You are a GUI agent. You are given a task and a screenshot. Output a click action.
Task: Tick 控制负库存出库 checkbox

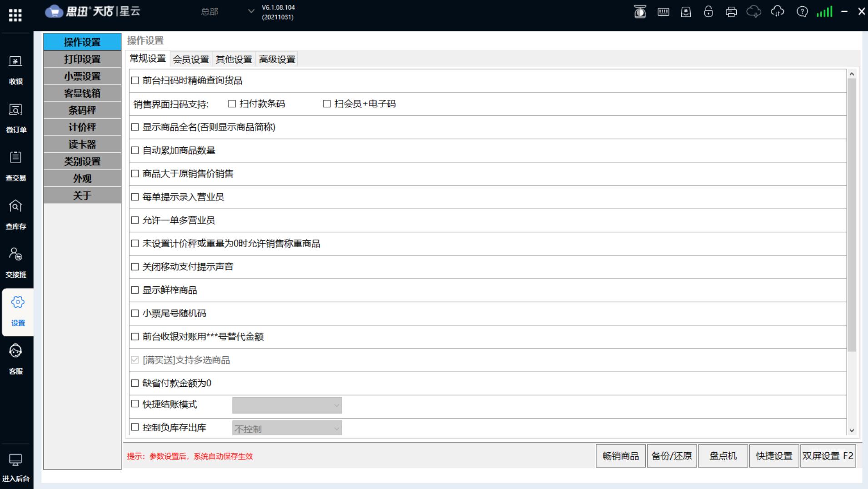coord(135,427)
